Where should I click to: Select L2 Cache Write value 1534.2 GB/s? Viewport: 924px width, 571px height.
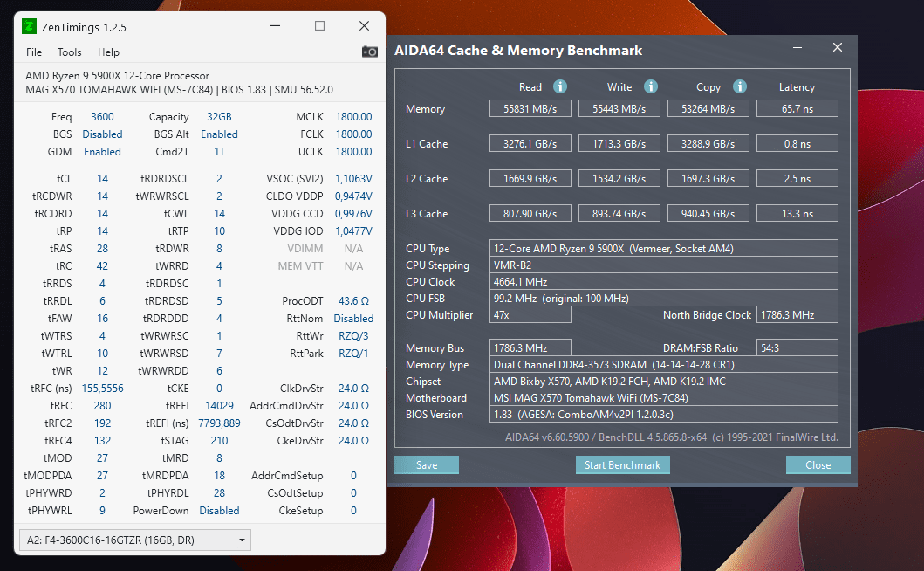pyautogui.click(x=619, y=178)
